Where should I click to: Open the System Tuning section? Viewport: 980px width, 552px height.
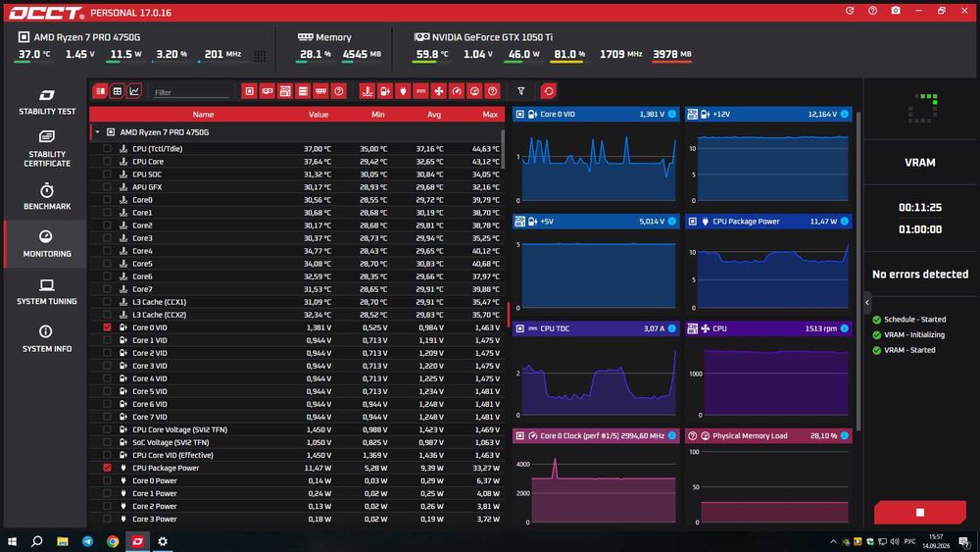point(46,291)
